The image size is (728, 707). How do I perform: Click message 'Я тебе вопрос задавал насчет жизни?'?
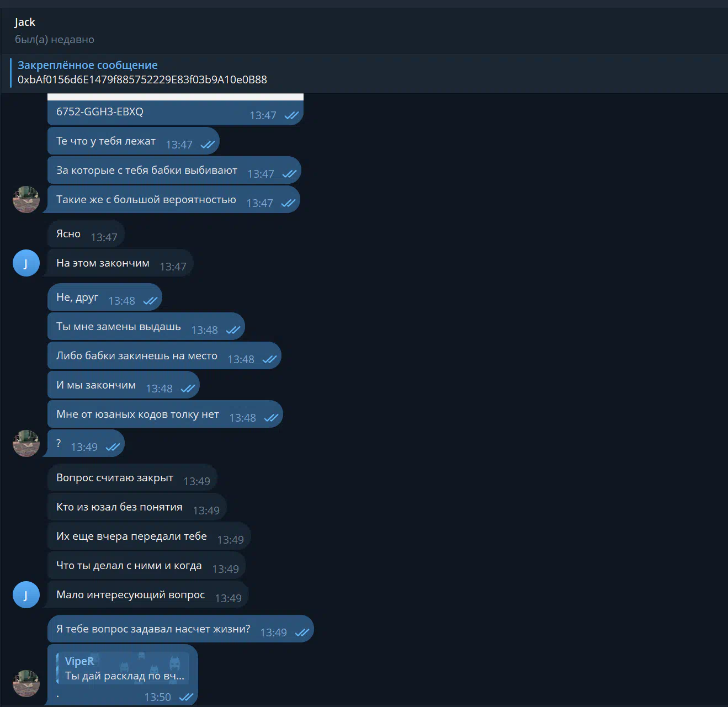pos(180,629)
